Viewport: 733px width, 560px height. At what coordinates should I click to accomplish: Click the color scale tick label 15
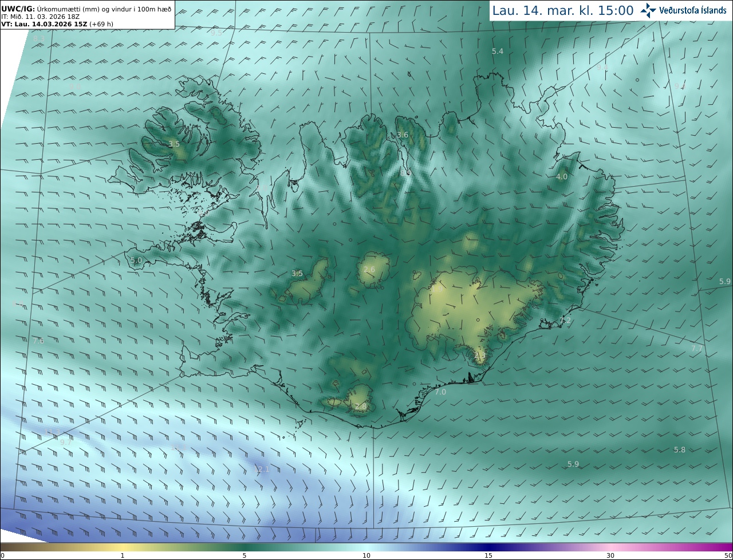click(488, 555)
